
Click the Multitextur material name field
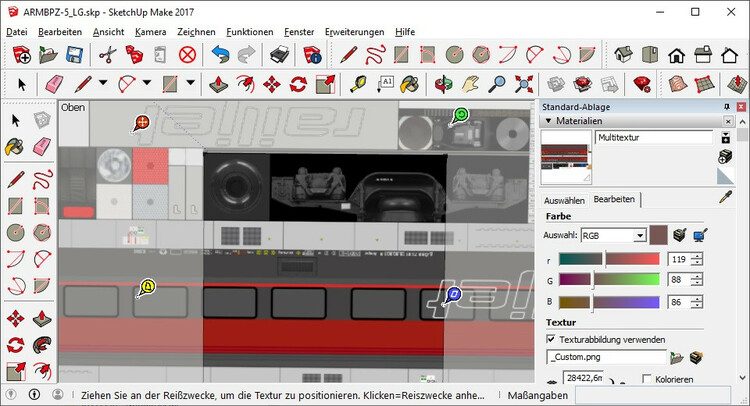tap(653, 138)
